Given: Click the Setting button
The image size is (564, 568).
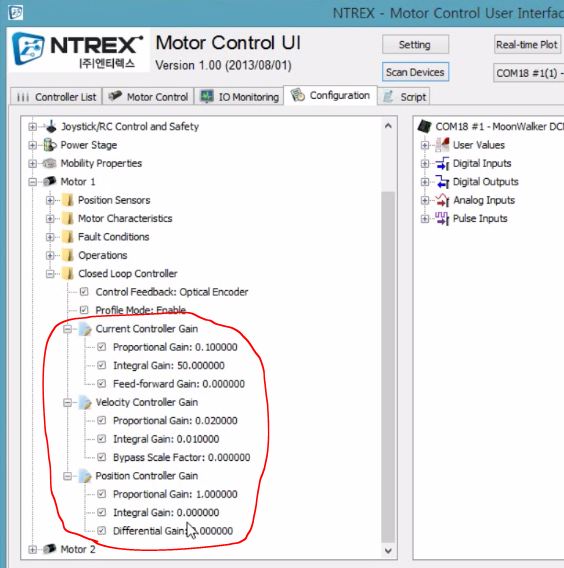Looking at the screenshot, I should click(x=415, y=45).
